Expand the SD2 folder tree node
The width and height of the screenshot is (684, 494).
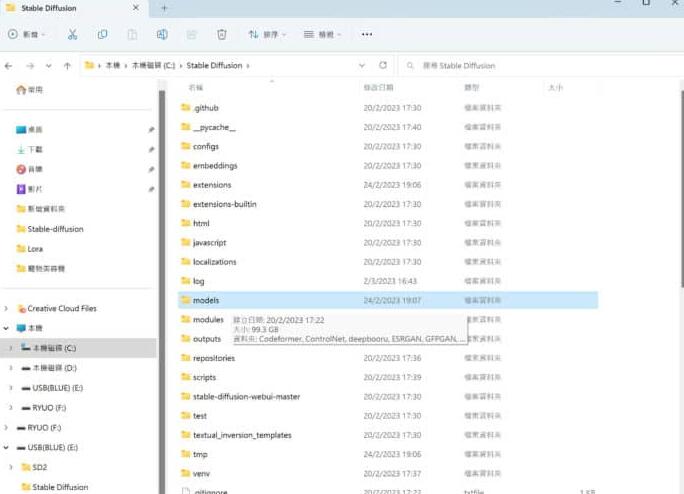(x=10, y=467)
